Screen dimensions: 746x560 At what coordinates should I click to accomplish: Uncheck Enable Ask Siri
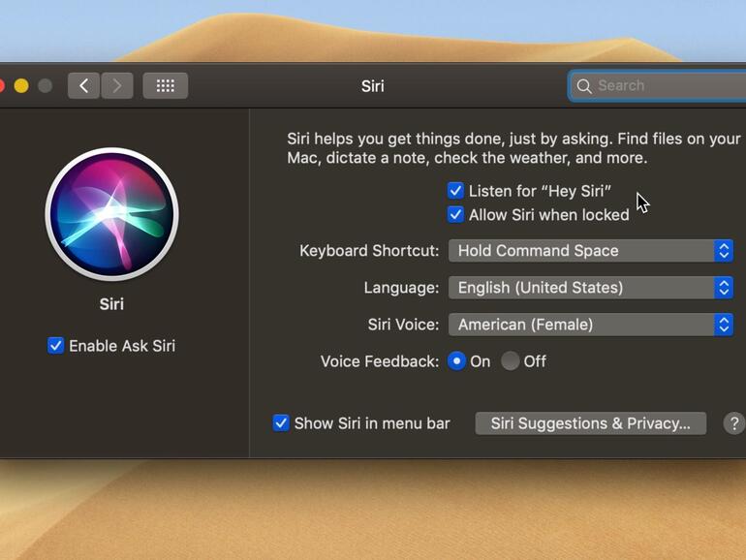(x=55, y=346)
